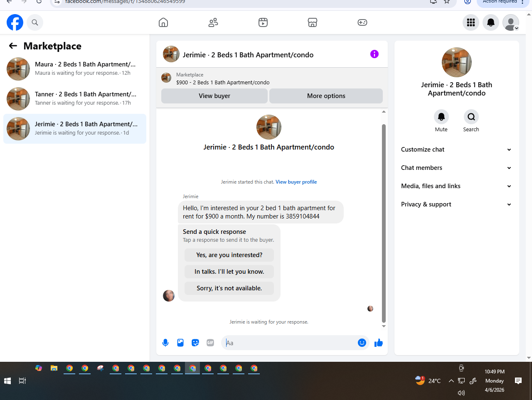The height and width of the screenshot is (400, 532).
Task: Expand the Customize chat section
Action: (456, 150)
